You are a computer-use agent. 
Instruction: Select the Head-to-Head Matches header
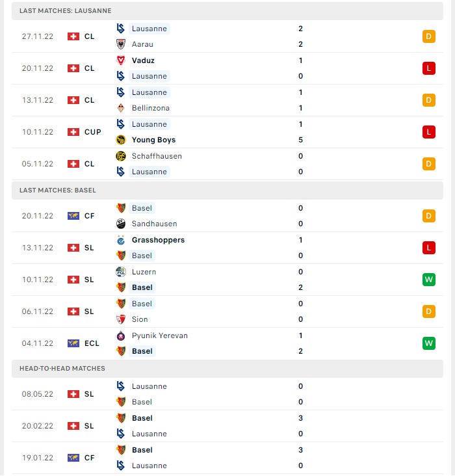227,369
